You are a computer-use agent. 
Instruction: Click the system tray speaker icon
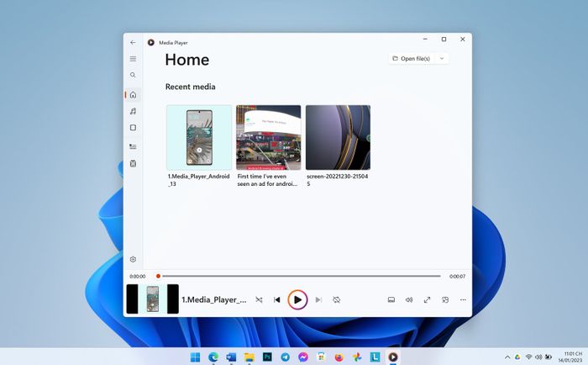pyautogui.click(x=538, y=357)
